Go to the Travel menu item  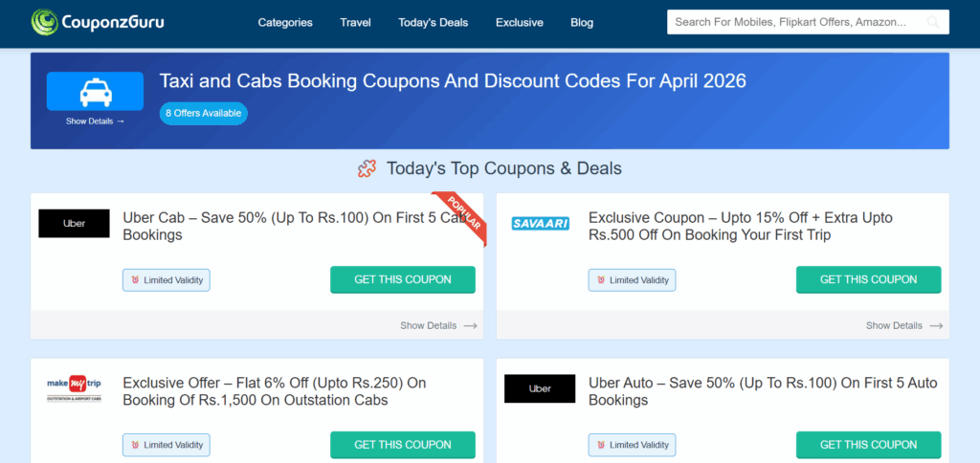[x=355, y=22]
